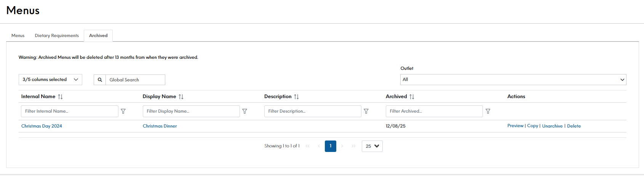Viewport: 644px width, 176px height.
Task: Expand the columns selected dropdown
Action: (x=50, y=79)
